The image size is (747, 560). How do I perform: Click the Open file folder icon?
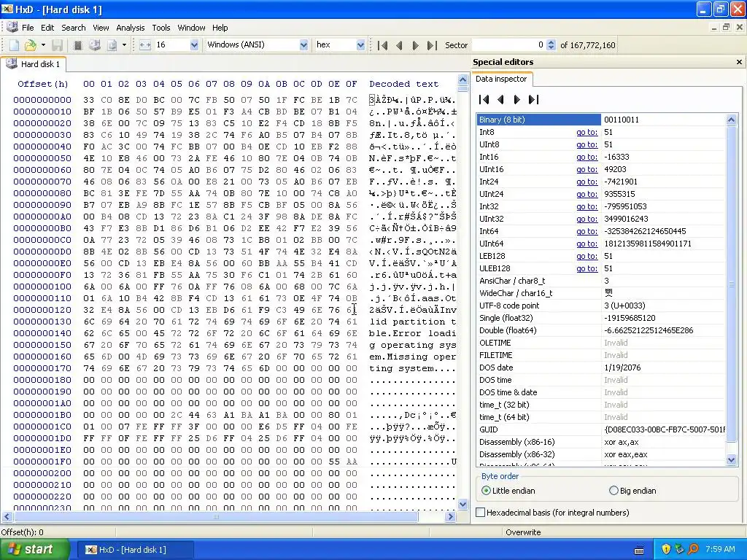[x=31, y=45]
